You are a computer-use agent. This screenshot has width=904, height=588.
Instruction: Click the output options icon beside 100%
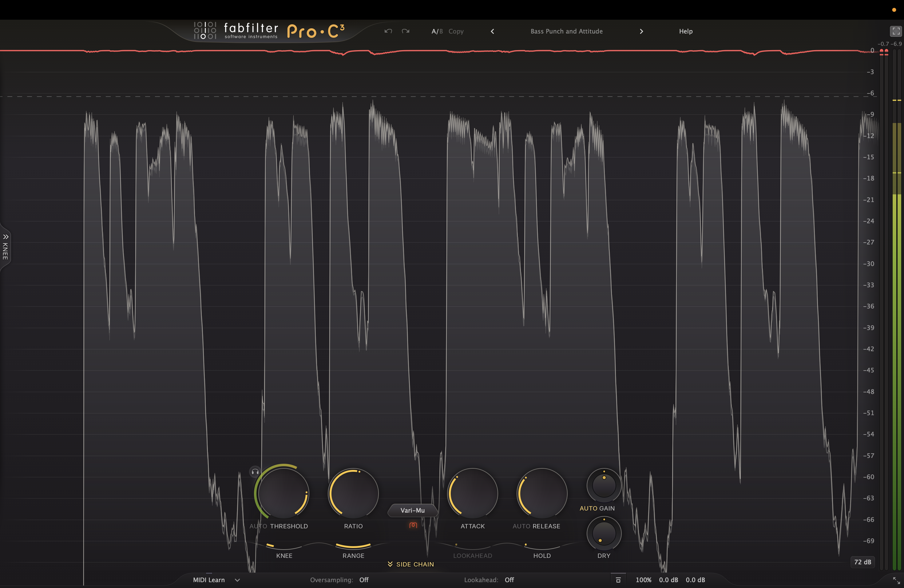coord(618,580)
